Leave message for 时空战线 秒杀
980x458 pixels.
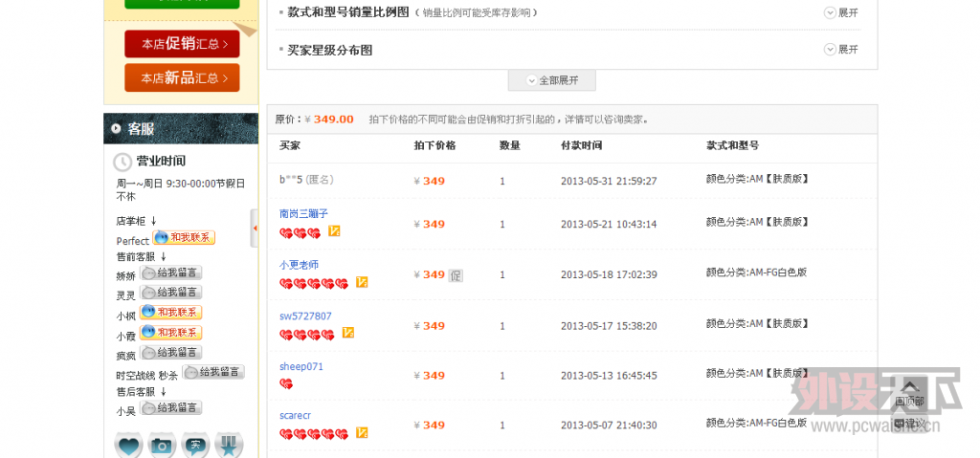pos(213,372)
